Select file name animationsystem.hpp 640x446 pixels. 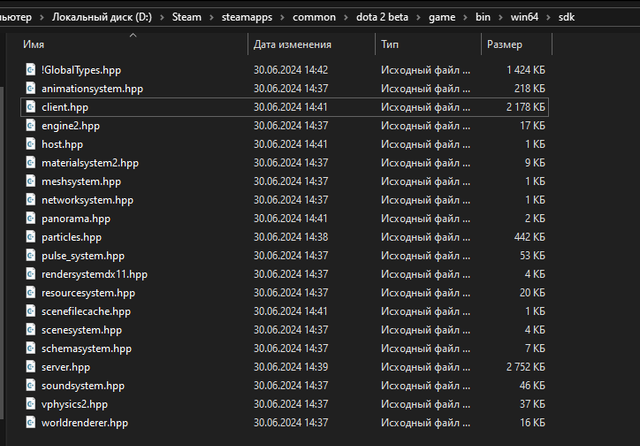(x=92, y=89)
